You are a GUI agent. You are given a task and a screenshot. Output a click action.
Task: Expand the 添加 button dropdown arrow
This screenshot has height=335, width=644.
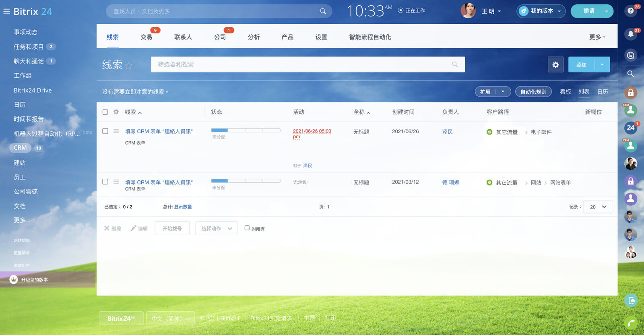click(602, 64)
